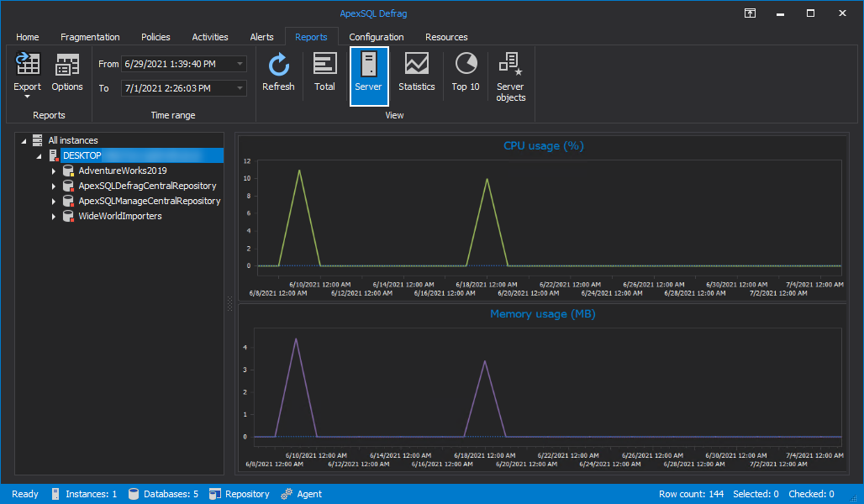Click the ApexSQLManageCentralRepository database icon

[68, 201]
